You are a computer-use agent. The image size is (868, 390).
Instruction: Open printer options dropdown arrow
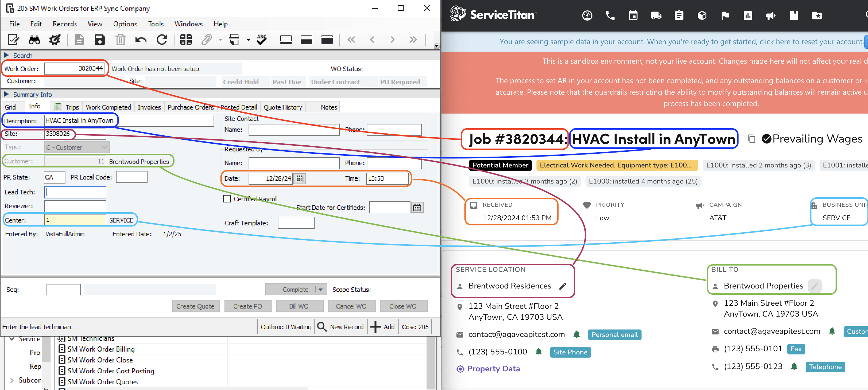click(x=248, y=40)
